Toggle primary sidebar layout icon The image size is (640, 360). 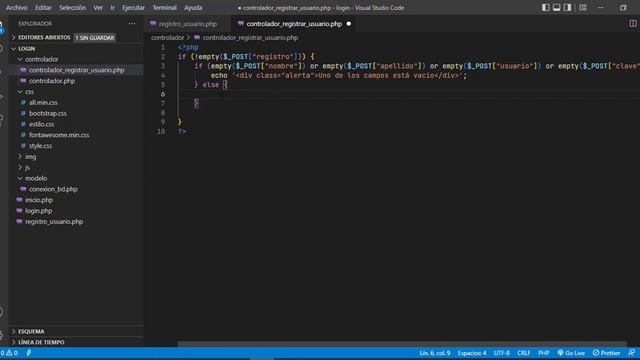[x=546, y=8]
